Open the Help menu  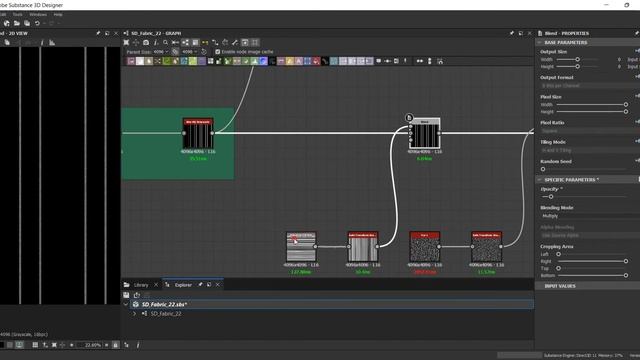pos(58,14)
